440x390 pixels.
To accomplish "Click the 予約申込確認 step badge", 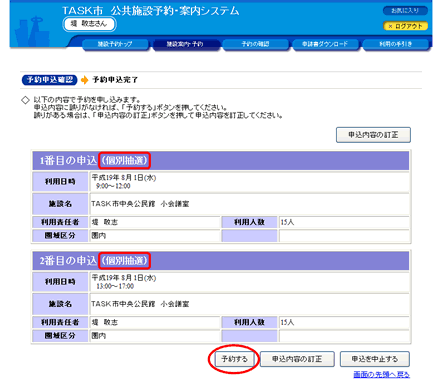I will point(49,80).
